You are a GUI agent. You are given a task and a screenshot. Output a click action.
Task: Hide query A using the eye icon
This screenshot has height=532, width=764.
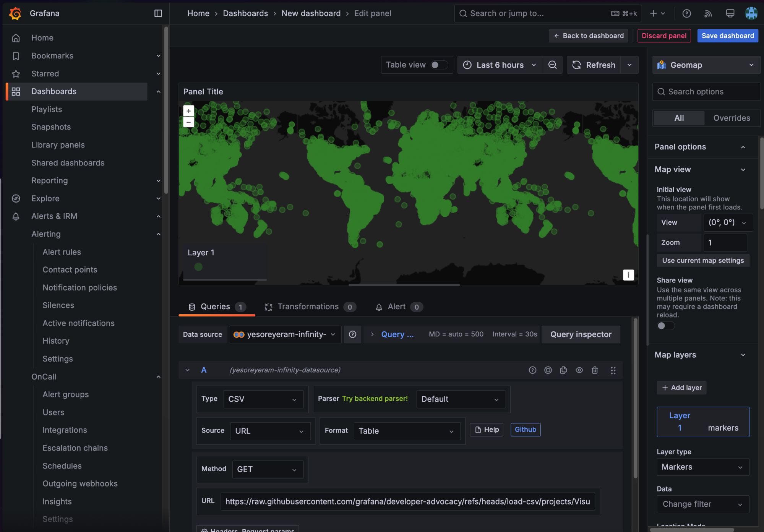[579, 370]
